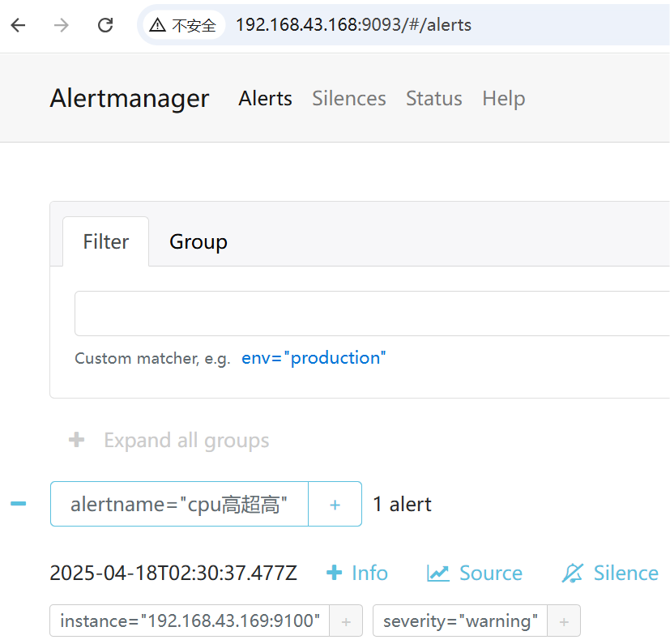The width and height of the screenshot is (670, 644).
Task: Click the Custom matcher, e.g. hint text
Action: tap(152, 358)
